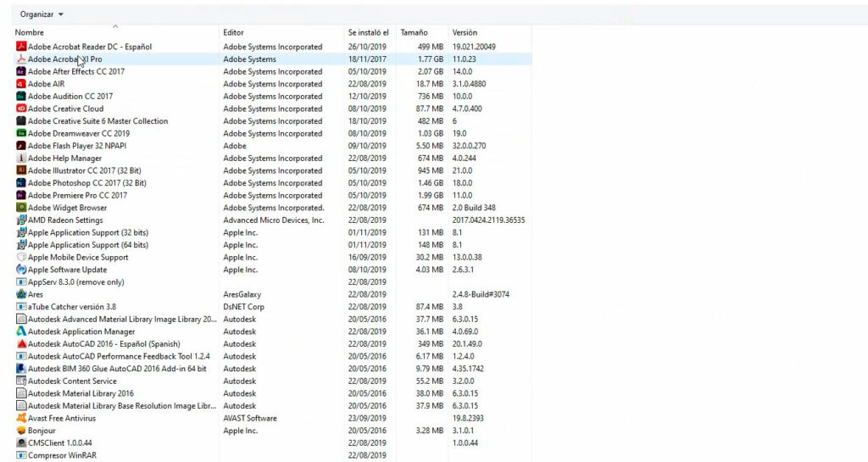
Task: Click the install date 16/09/2019
Action: (367, 258)
